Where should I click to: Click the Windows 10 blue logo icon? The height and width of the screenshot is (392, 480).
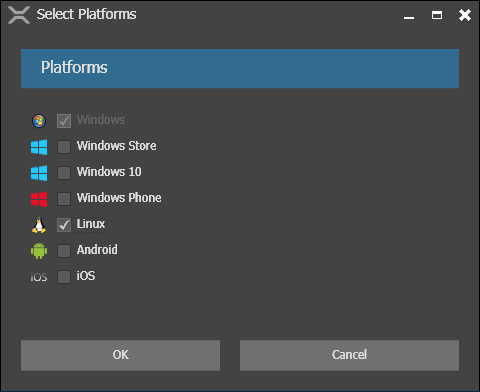click(x=39, y=173)
